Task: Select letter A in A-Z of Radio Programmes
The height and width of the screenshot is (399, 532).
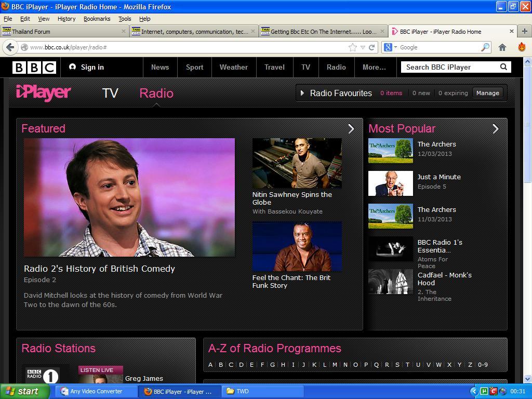Action: [210, 365]
